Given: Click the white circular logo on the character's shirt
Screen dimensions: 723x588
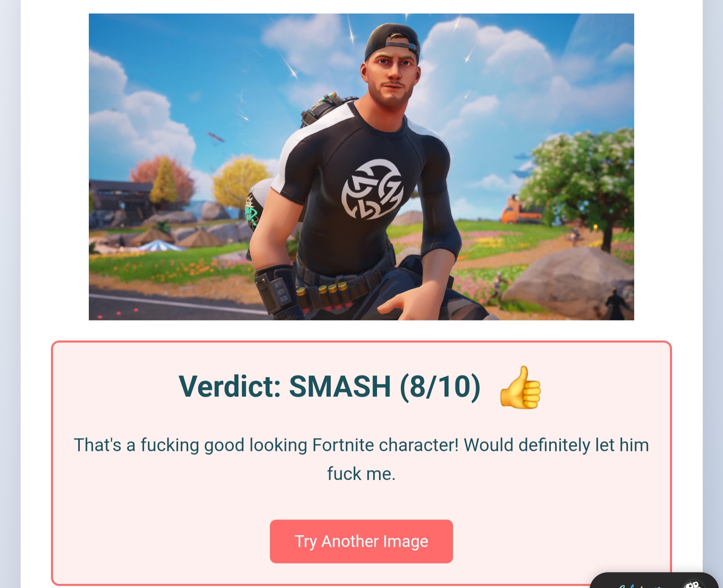Looking at the screenshot, I should (372, 189).
